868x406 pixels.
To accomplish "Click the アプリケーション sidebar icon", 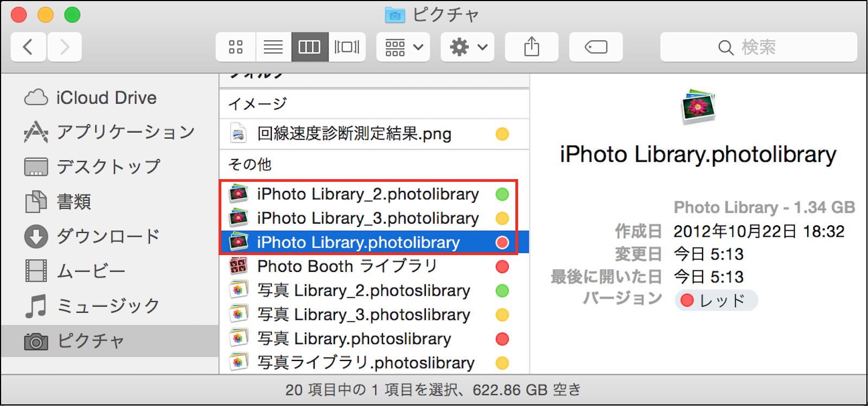I will [36, 132].
